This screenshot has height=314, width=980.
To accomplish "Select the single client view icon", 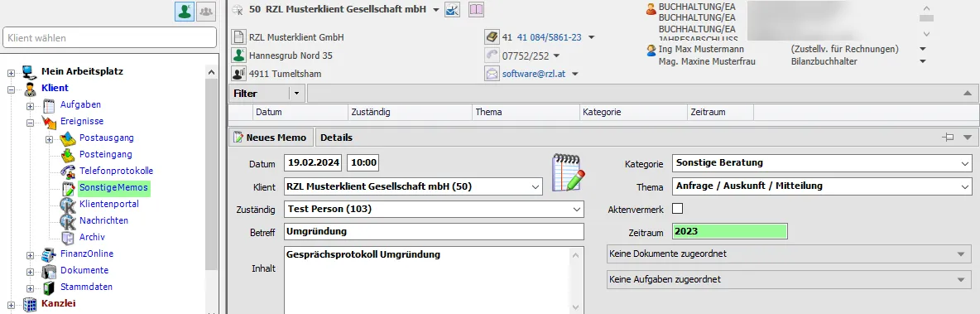I will click(185, 12).
